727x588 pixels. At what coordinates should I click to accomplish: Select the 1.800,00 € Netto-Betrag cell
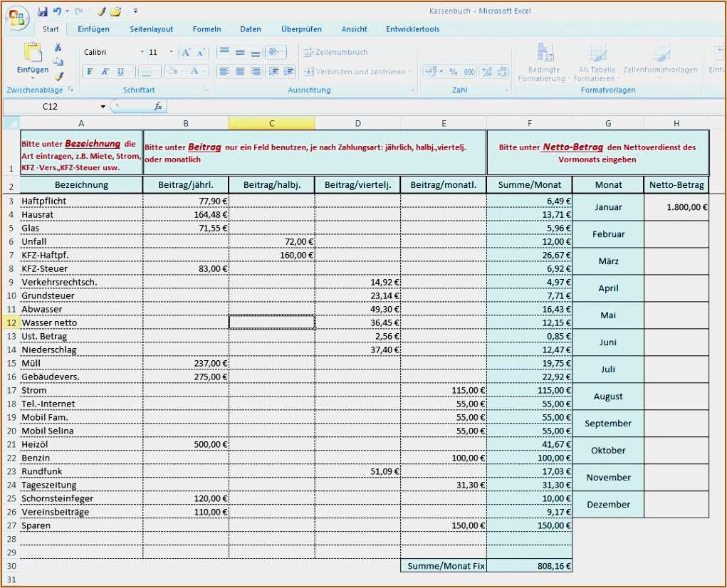point(676,207)
